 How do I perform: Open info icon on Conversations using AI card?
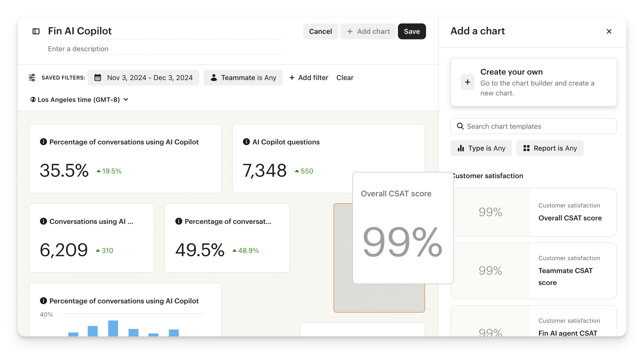pyautogui.click(x=43, y=221)
